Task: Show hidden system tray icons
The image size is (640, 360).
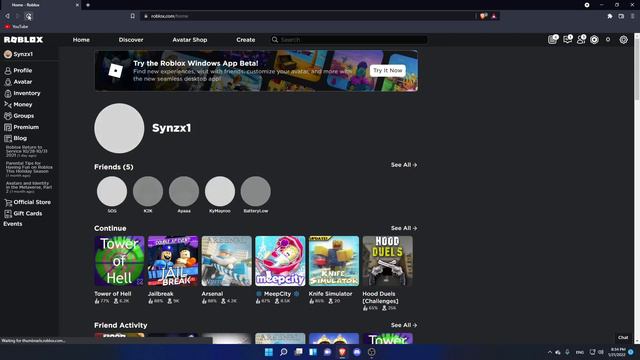Action: [549, 352]
